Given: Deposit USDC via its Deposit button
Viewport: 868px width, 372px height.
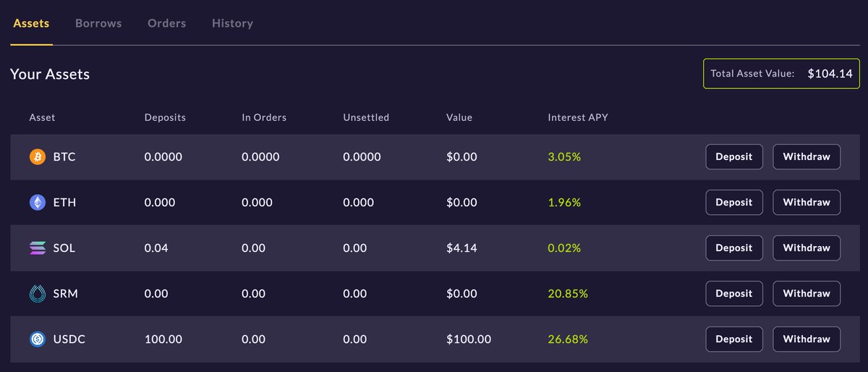Looking at the screenshot, I should tap(734, 339).
